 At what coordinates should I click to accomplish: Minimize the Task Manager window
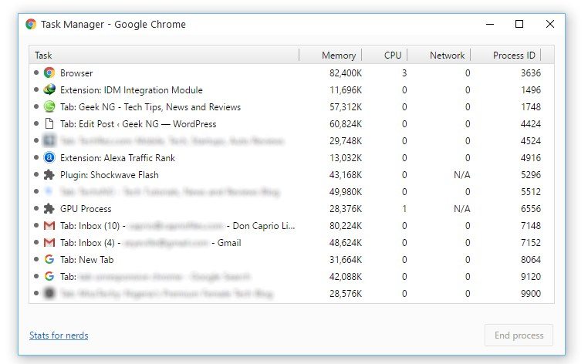[x=490, y=25]
